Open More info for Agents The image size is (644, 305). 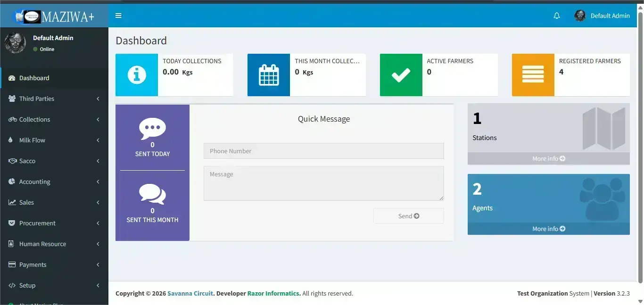click(x=548, y=229)
